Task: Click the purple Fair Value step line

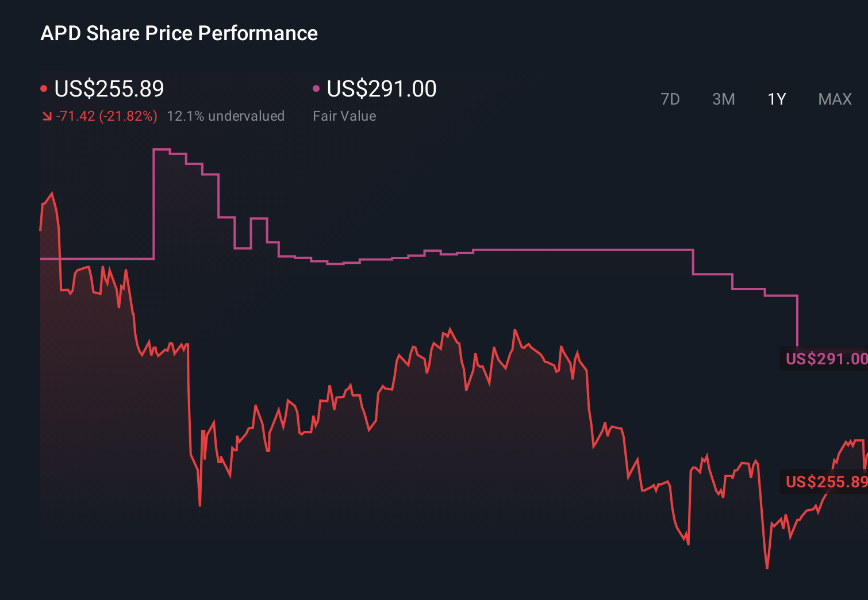Action: [x=575, y=249]
